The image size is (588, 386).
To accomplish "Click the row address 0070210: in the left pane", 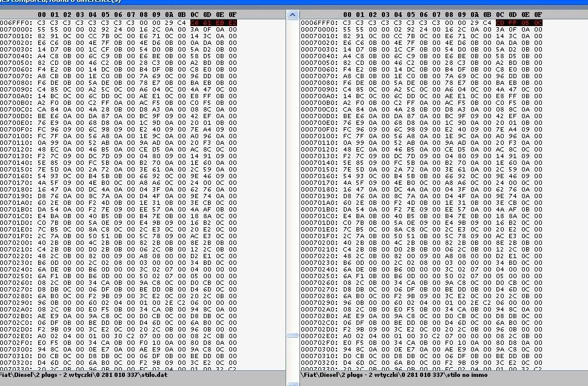I will pyautogui.click(x=16, y=250).
